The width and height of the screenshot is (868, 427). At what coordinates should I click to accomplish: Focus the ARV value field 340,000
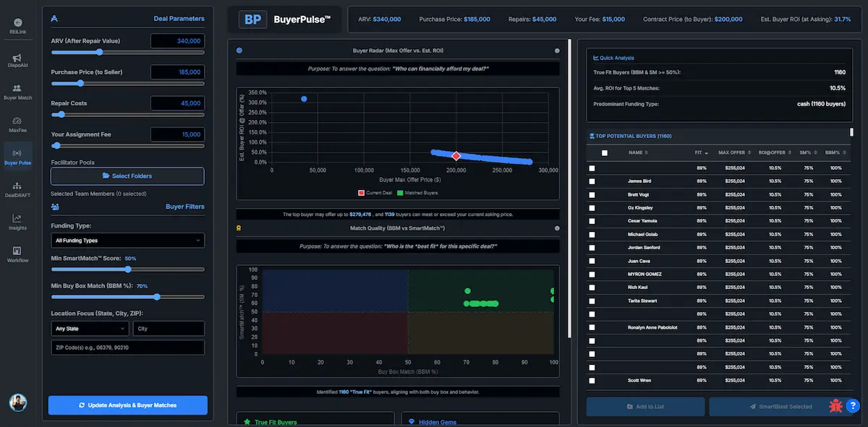177,41
